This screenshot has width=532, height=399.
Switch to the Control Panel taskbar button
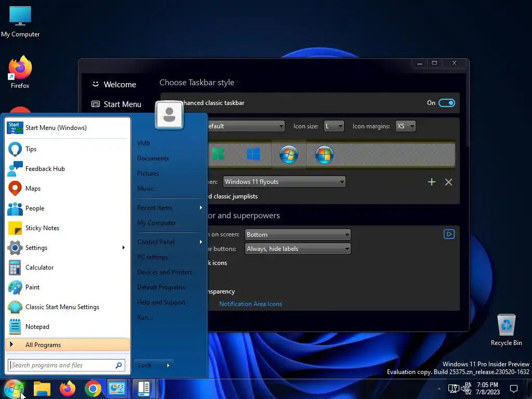[116, 389]
